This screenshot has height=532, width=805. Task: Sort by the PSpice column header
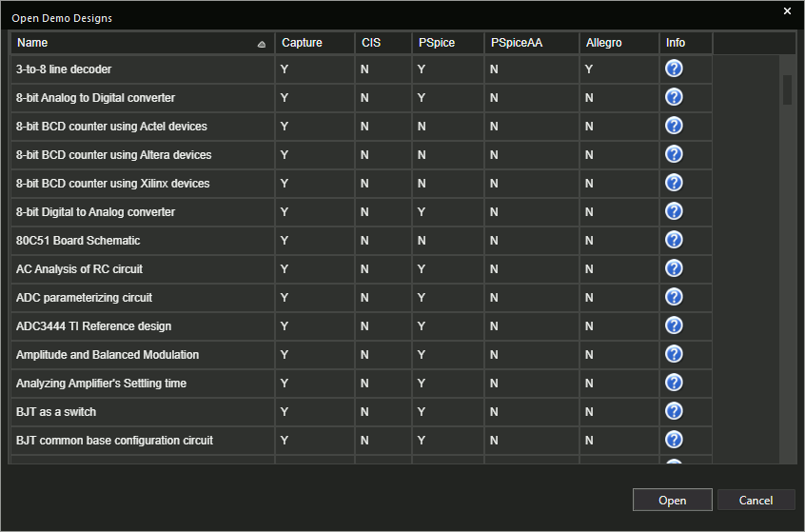click(x=447, y=43)
